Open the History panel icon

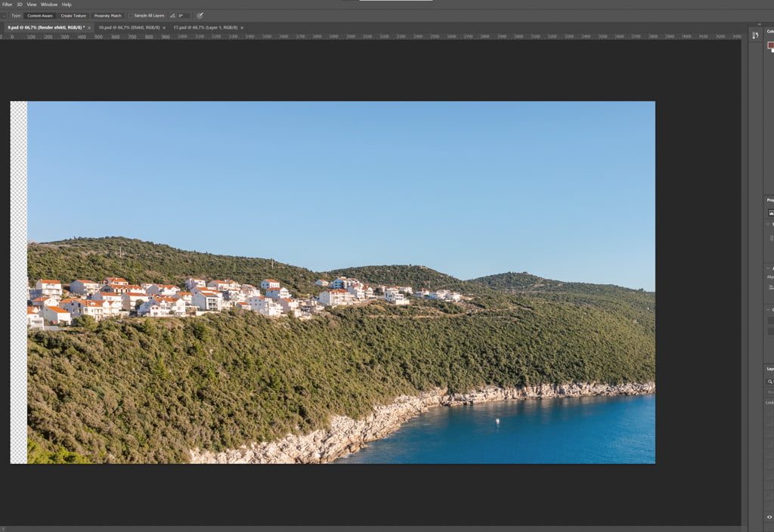coord(756,36)
